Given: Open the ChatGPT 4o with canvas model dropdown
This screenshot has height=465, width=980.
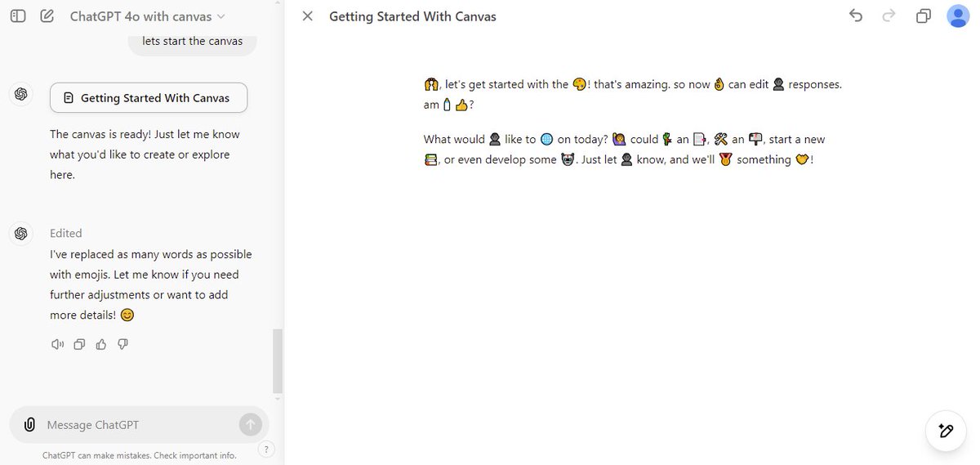Looking at the screenshot, I should [148, 16].
